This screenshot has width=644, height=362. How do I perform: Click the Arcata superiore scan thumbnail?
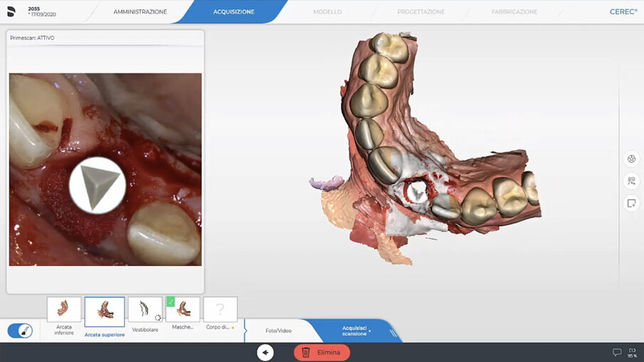pyautogui.click(x=105, y=312)
